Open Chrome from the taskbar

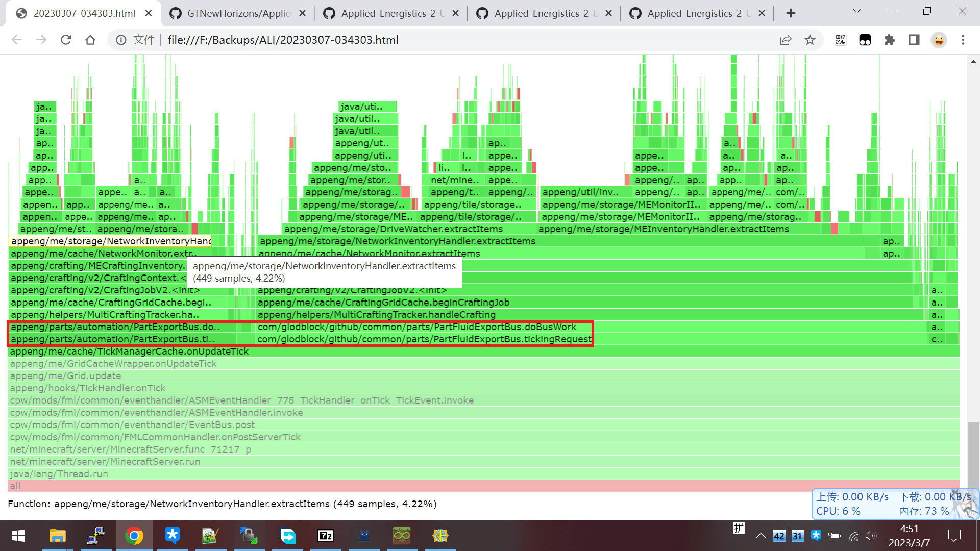134,536
